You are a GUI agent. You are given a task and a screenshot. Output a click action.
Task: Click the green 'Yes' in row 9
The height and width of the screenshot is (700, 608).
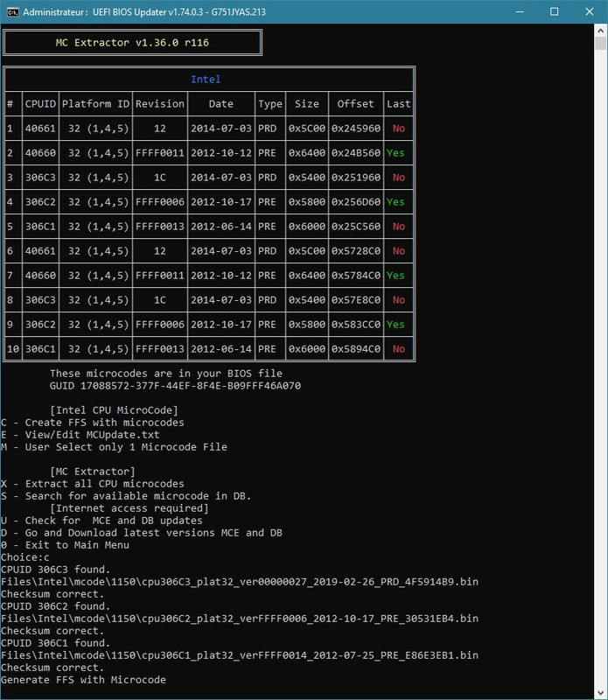point(395,325)
